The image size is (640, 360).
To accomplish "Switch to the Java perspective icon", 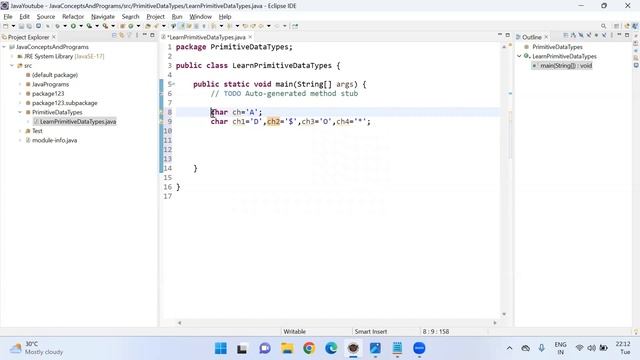I will (x=635, y=26).
